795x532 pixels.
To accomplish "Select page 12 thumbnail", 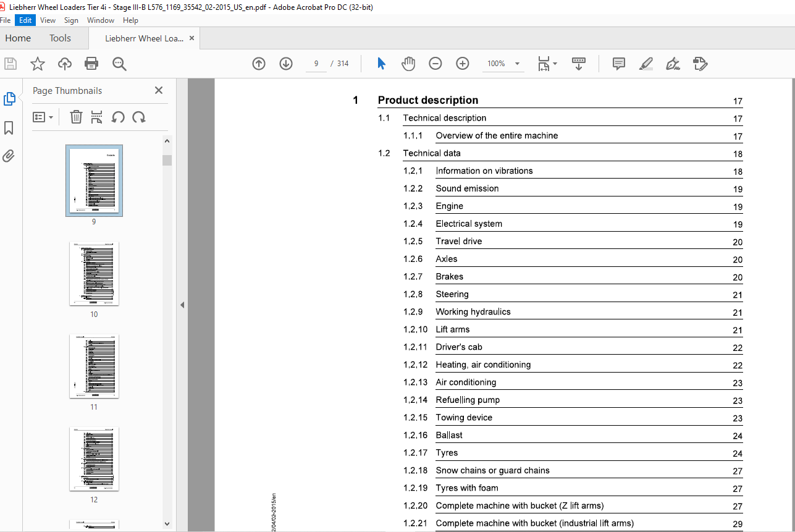I will tap(94, 458).
